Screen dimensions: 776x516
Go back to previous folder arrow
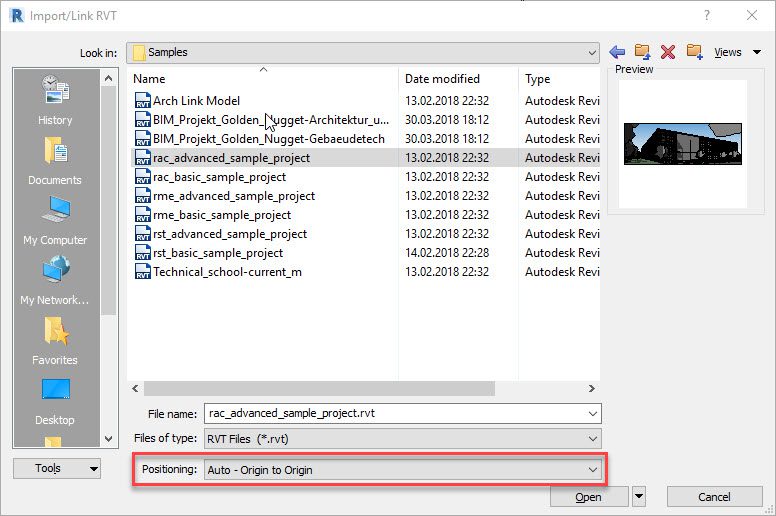pyautogui.click(x=617, y=51)
